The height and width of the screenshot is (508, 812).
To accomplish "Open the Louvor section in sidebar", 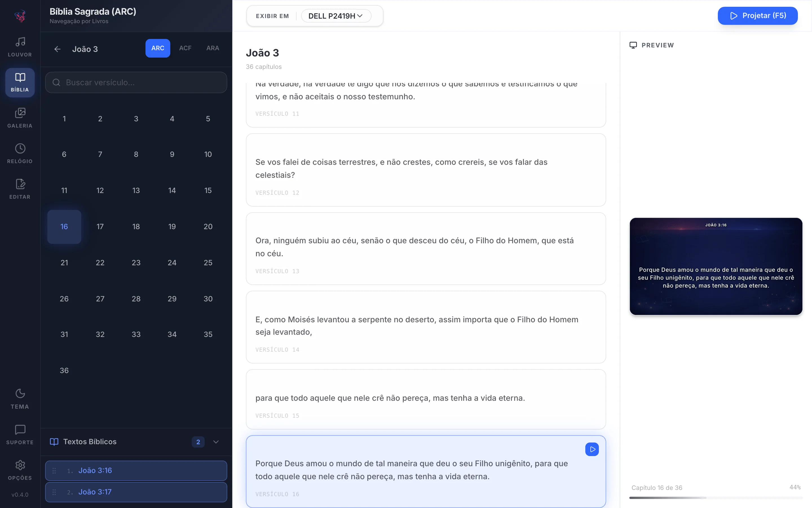I will 20,47.
